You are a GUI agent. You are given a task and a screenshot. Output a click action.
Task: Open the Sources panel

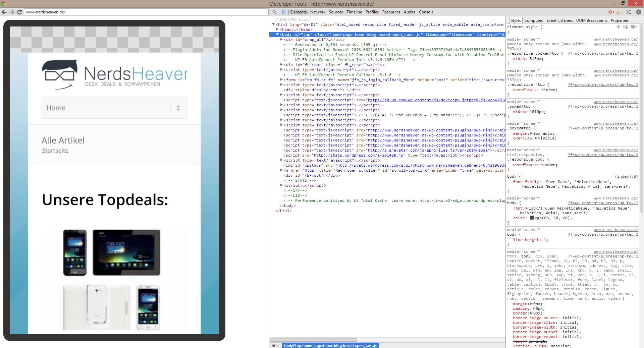[336, 12]
